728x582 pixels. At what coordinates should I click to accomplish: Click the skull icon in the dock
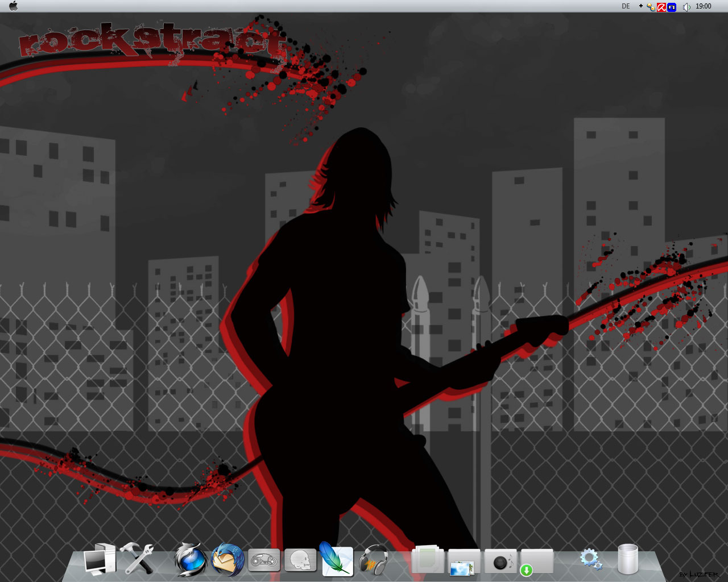click(300, 560)
